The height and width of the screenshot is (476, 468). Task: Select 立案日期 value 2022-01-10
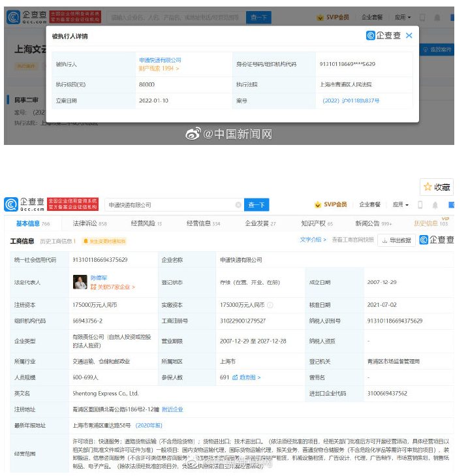pyautogui.click(x=153, y=101)
